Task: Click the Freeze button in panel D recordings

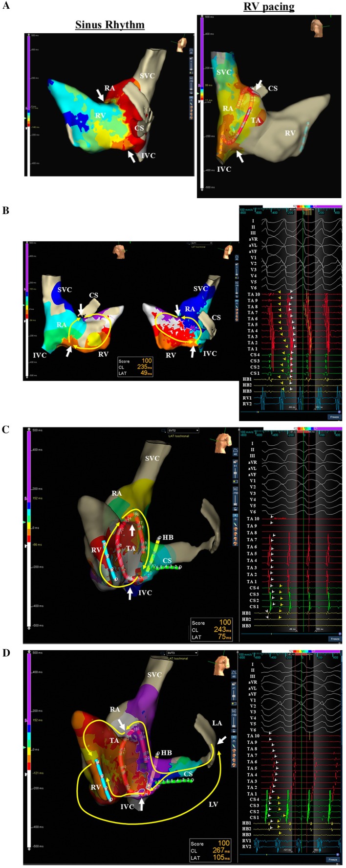Action: [x=333, y=859]
